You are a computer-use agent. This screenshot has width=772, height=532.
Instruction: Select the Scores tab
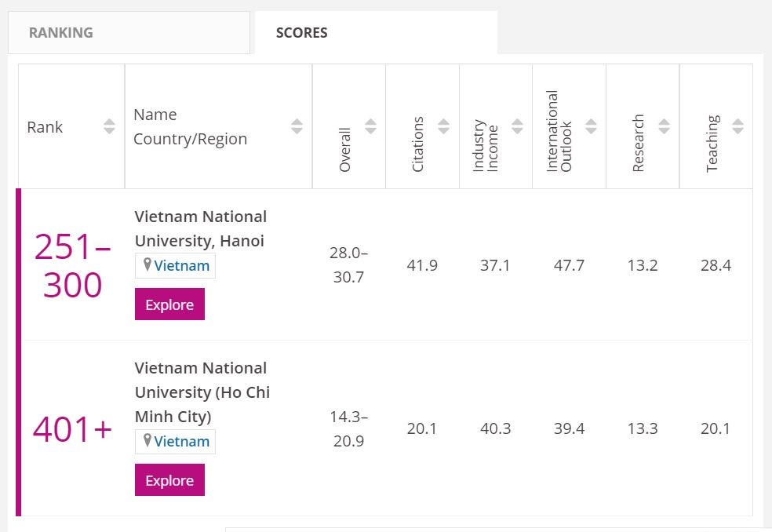(302, 33)
